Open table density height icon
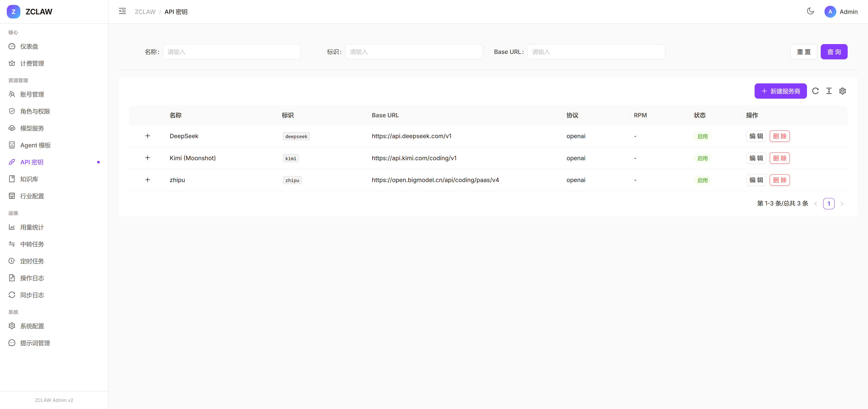The image size is (868, 409). (x=829, y=91)
